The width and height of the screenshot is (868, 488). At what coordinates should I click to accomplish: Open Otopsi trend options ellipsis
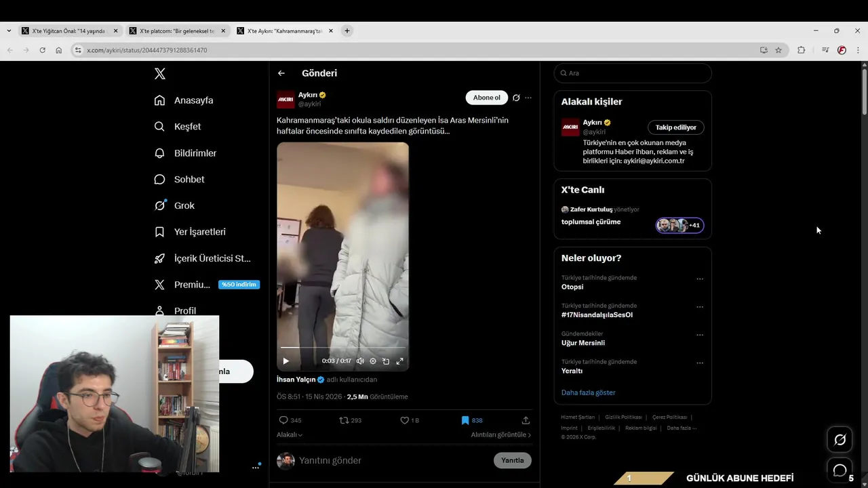click(700, 279)
